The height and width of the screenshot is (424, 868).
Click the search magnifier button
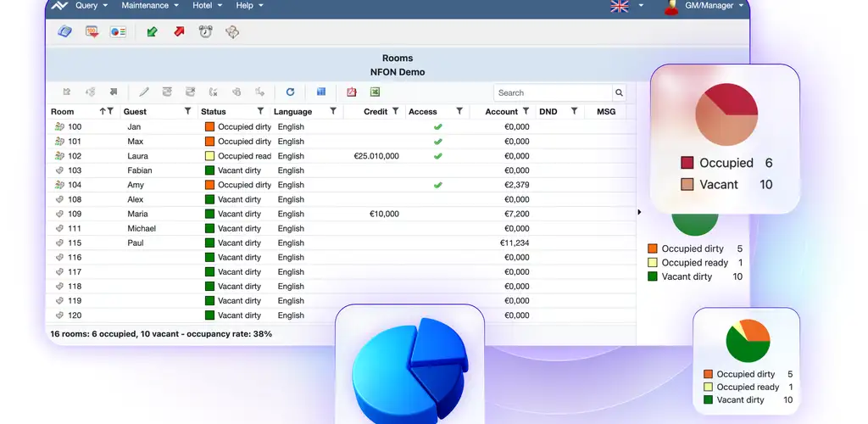[x=620, y=93]
